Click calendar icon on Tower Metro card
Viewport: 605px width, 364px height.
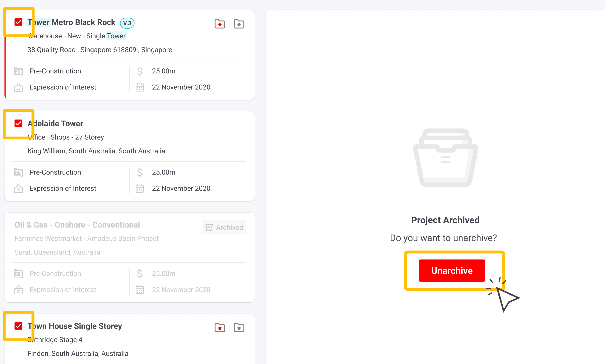coord(140,87)
